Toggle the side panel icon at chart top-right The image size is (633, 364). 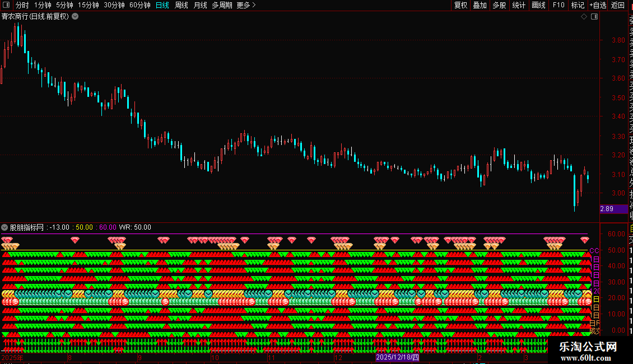point(594,17)
